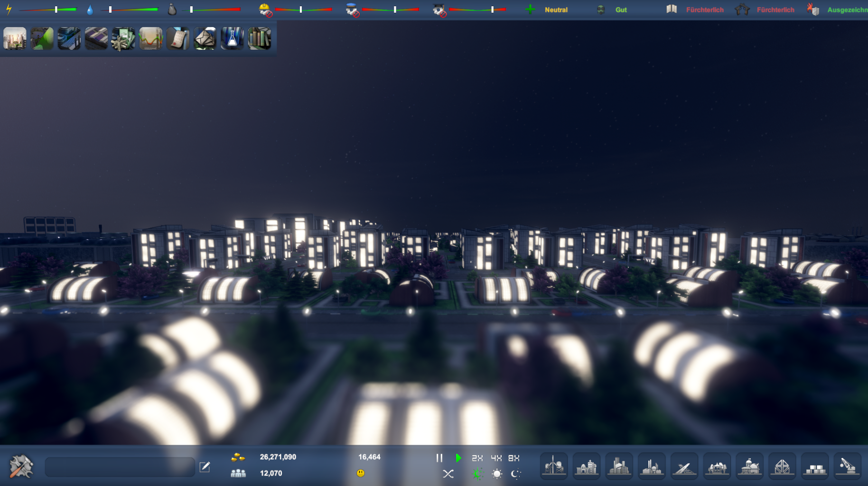Click the city name input field
The image size is (868, 486).
[x=120, y=467]
